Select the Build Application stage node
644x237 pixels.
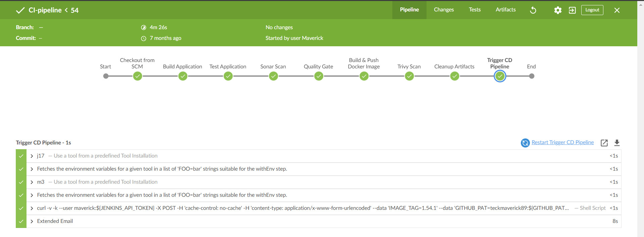(183, 76)
